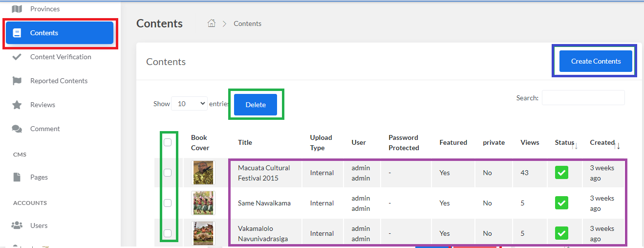The image size is (644, 248).
Task: Sort by Status column arrows
Action: coord(575,145)
